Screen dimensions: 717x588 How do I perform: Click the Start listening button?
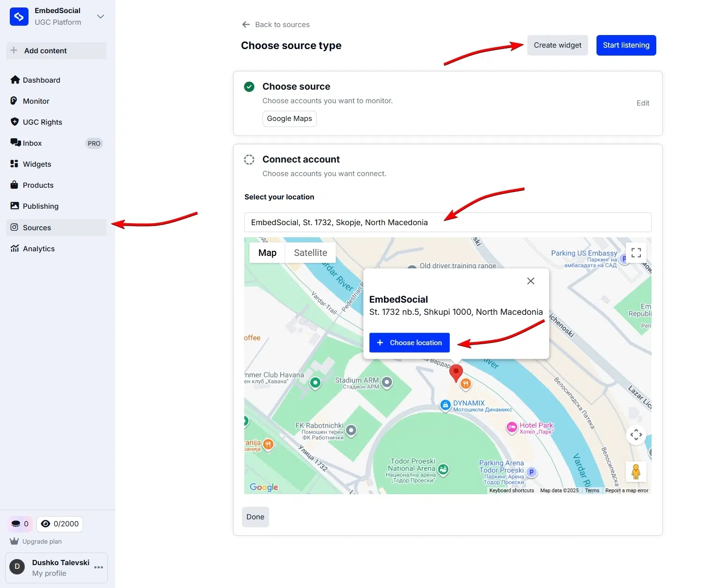(626, 45)
